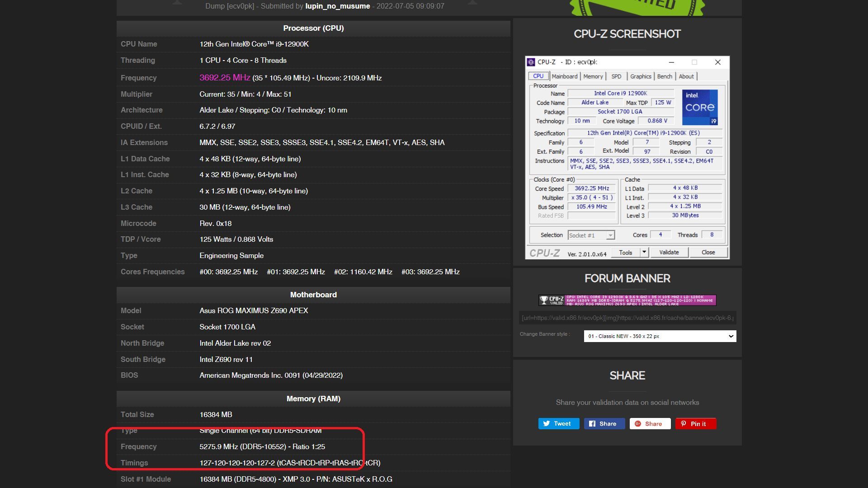
Task: Click the Pin it button
Action: [x=696, y=424]
